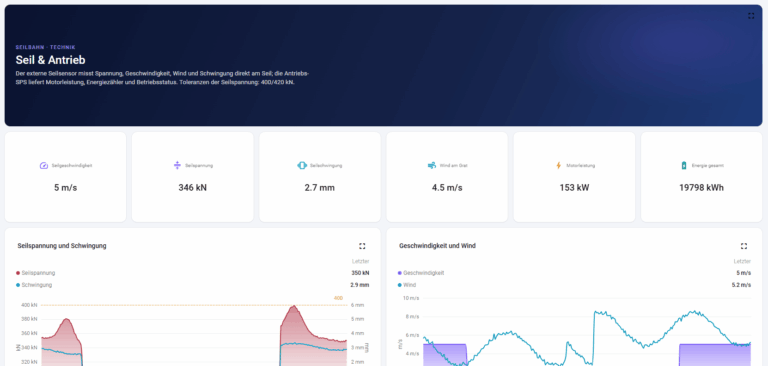Click the Letzter column header in tension chart

(x=360, y=261)
